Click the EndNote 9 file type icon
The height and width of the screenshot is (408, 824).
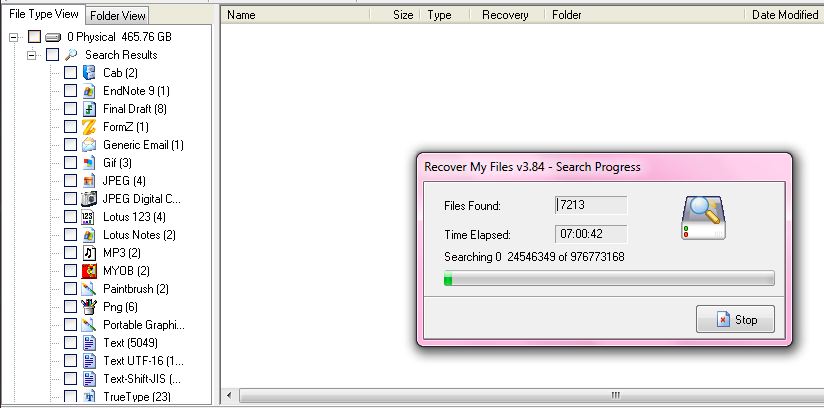coord(89,91)
